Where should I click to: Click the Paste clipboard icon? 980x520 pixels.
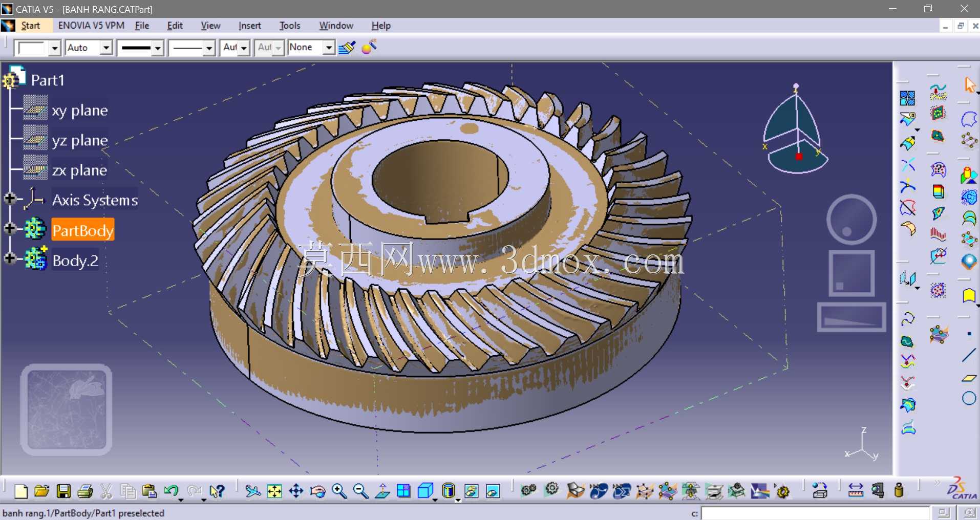[149, 491]
